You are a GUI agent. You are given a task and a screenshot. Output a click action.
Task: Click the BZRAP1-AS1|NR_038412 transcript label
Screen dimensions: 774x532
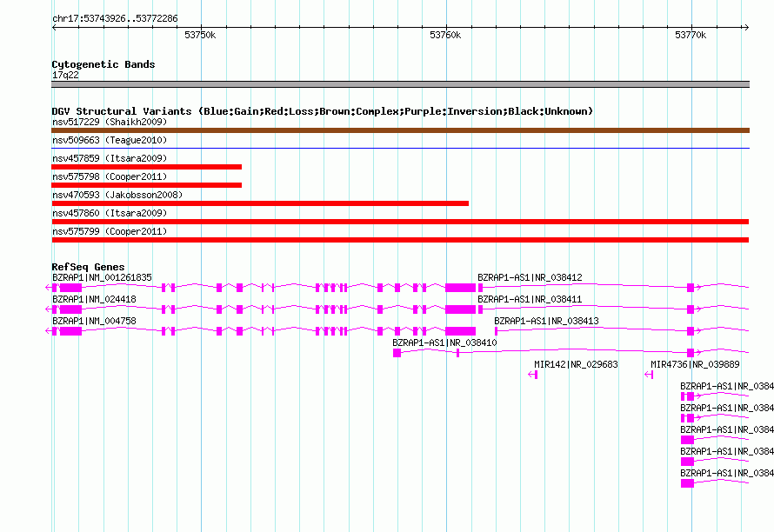pyautogui.click(x=530, y=278)
